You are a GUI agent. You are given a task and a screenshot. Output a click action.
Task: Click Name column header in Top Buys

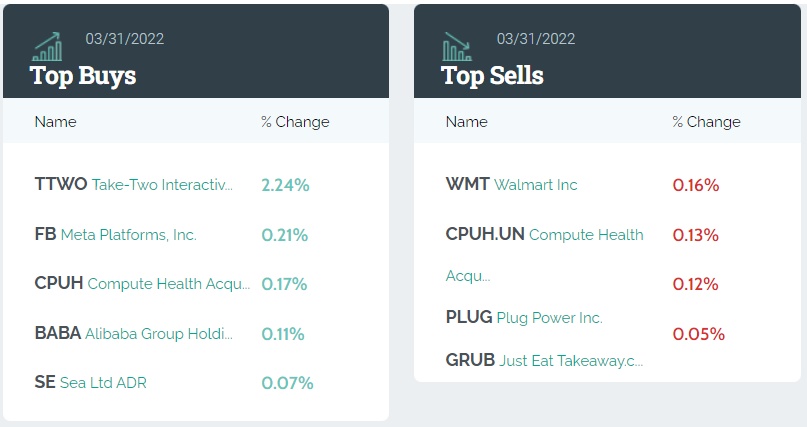(55, 122)
